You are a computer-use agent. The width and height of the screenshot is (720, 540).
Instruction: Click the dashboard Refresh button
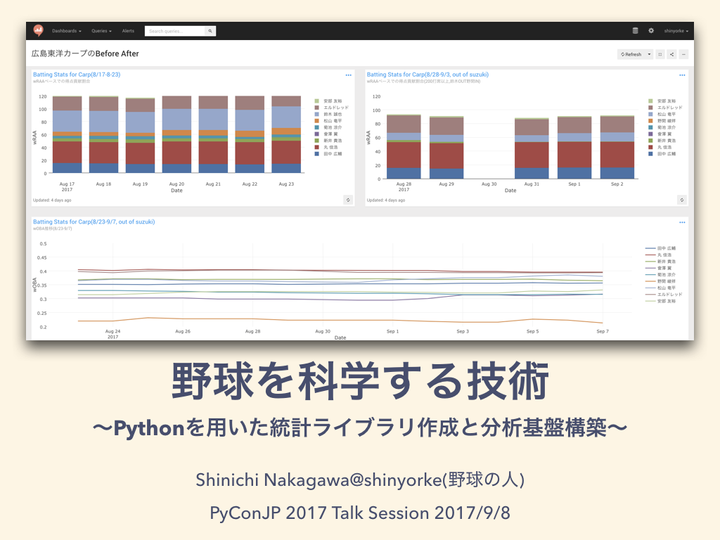click(x=631, y=54)
